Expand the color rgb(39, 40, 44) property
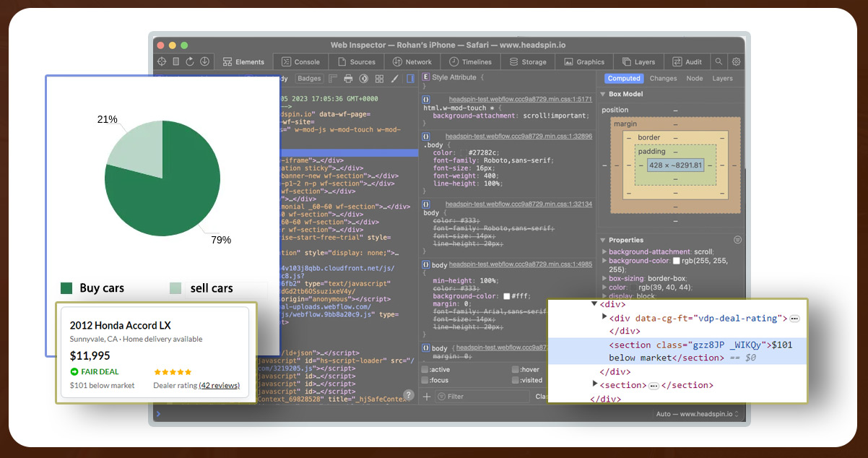 click(x=604, y=287)
